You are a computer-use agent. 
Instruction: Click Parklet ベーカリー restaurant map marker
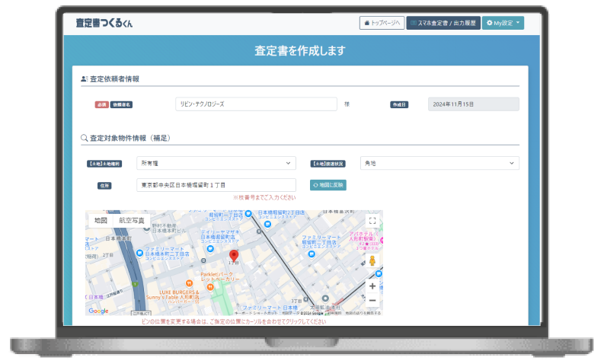(210, 287)
